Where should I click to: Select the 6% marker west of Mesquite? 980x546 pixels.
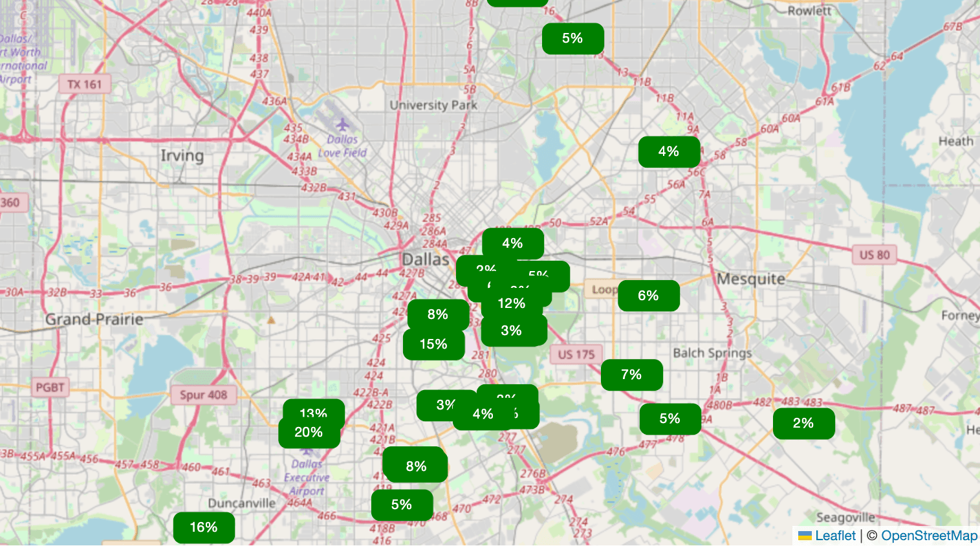648,296
